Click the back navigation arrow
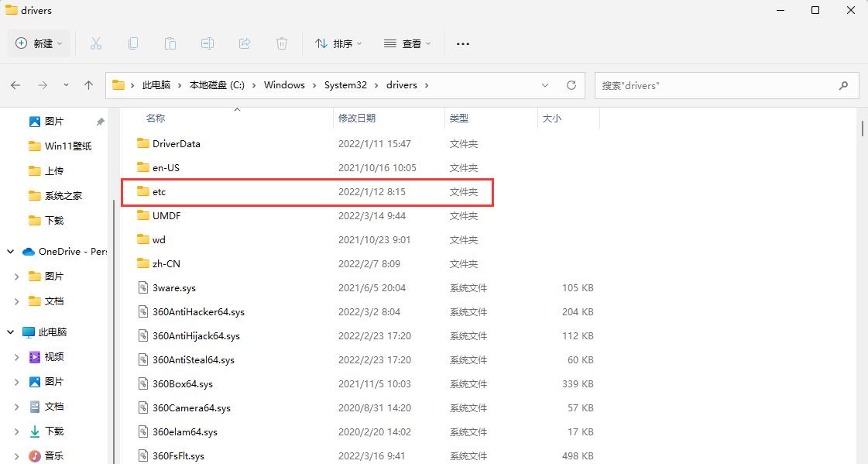Screen dimensions: 868x464 15,85
